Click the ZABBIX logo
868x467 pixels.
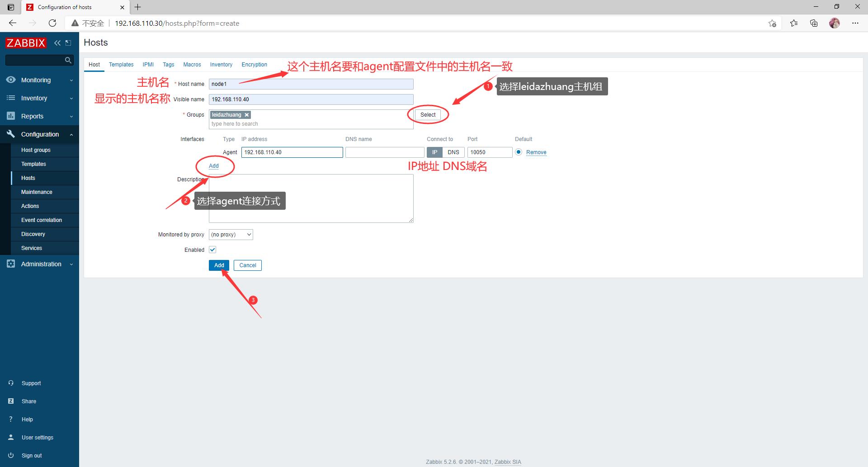(x=26, y=43)
